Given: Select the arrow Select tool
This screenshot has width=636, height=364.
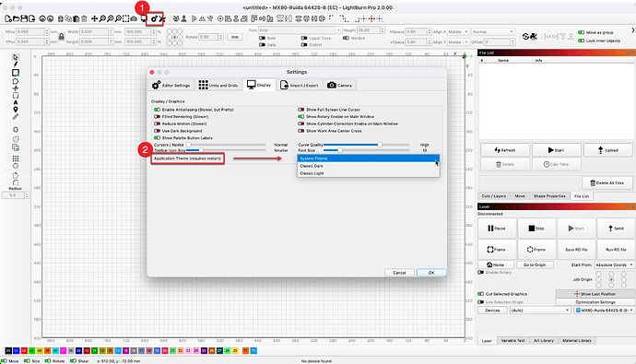Looking at the screenshot, I should (16, 57).
